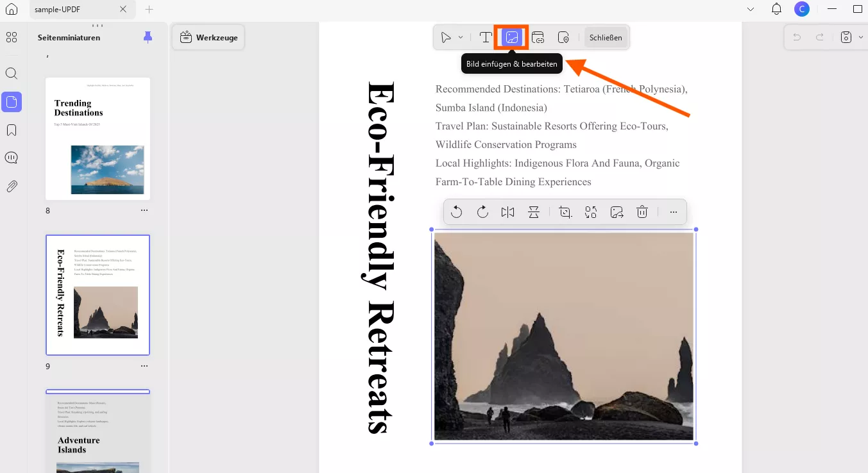Delete the image with the trash icon

642,212
